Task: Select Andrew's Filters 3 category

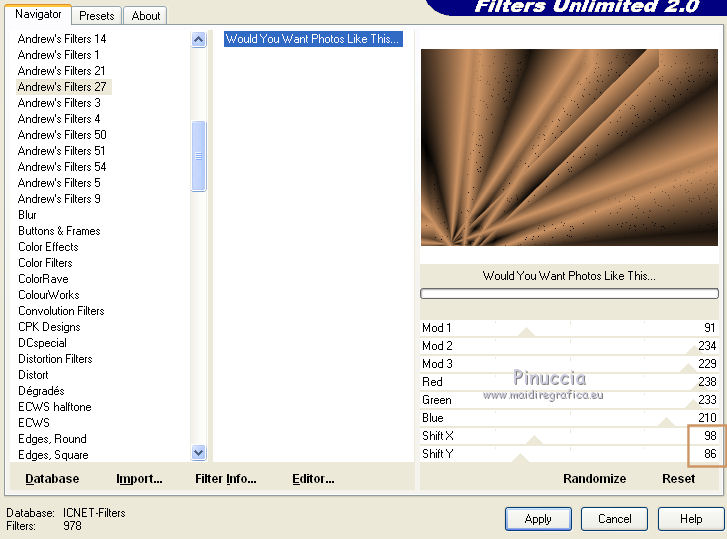Action: 59,103
